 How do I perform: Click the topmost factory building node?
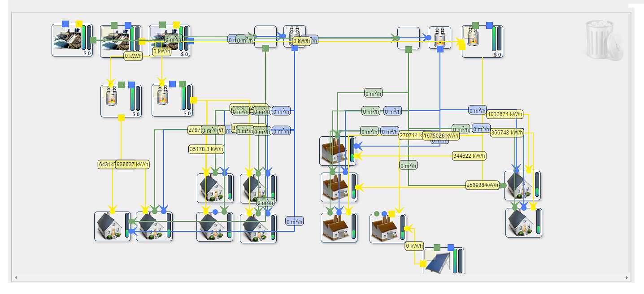click(334, 151)
